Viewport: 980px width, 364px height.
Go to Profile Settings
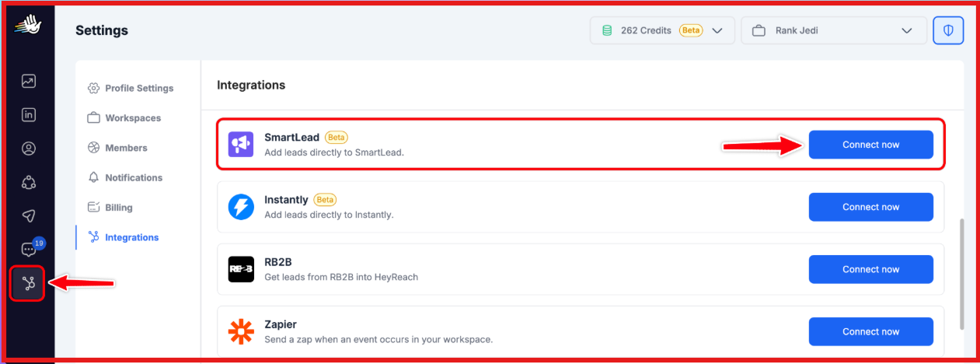pos(131,89)
